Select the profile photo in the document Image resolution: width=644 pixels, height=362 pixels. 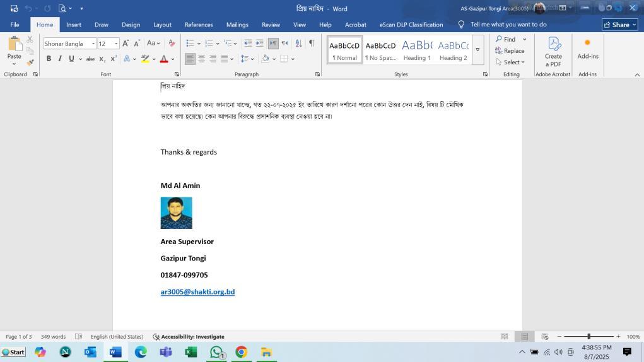[x=177, y=213]
